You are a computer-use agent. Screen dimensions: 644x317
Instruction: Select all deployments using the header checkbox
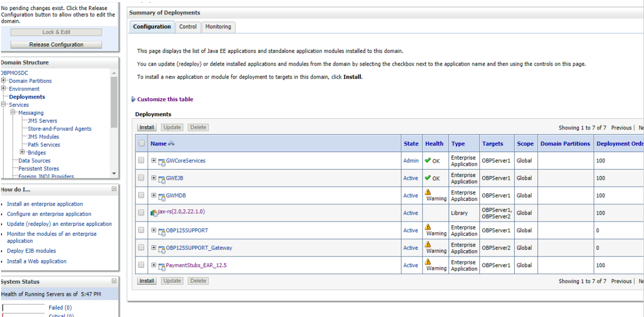(x=140, y=143)
